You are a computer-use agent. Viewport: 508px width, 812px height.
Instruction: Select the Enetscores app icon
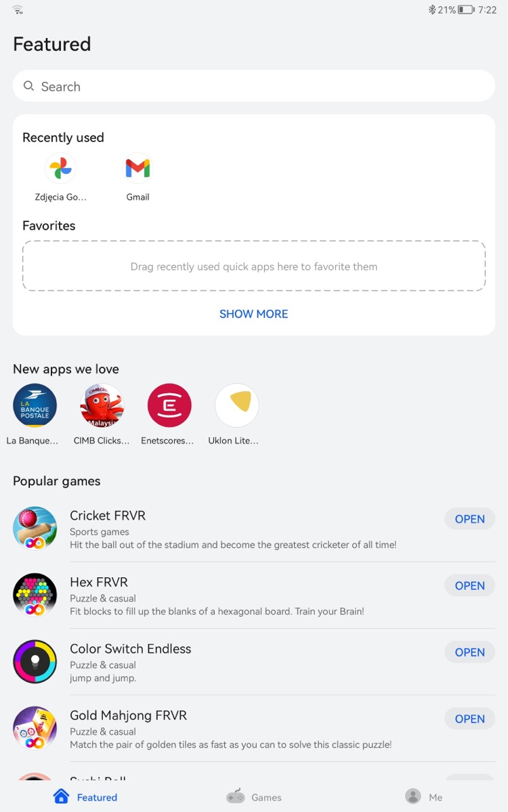click(x=169, y=405)
